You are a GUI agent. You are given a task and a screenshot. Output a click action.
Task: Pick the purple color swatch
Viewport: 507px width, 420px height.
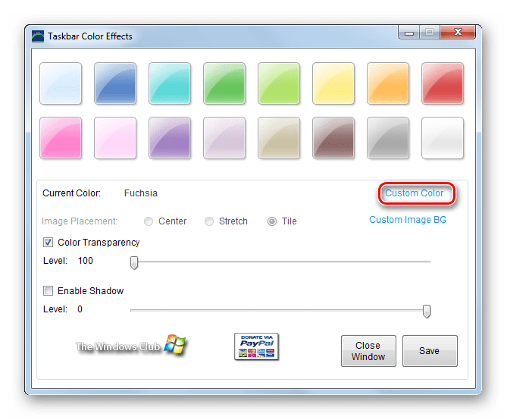(170, 138)
